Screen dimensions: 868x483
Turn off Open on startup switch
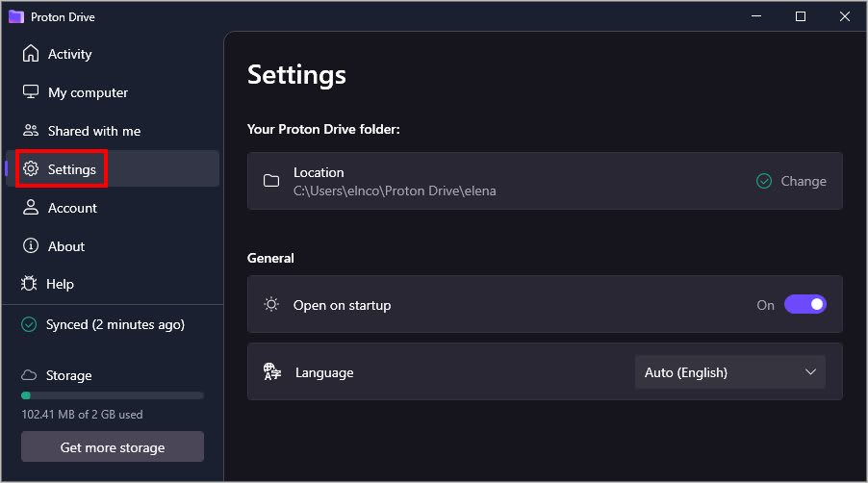tap(804, 304)
